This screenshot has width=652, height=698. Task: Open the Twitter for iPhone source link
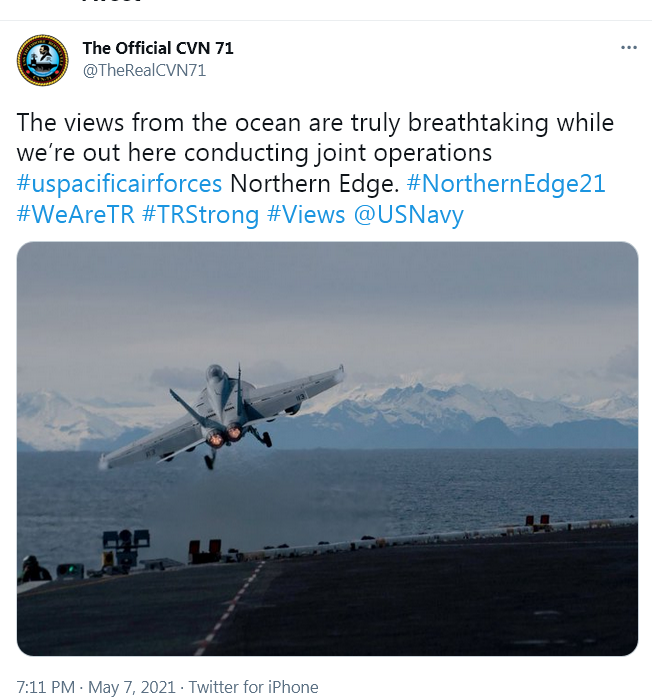point(253,687)
